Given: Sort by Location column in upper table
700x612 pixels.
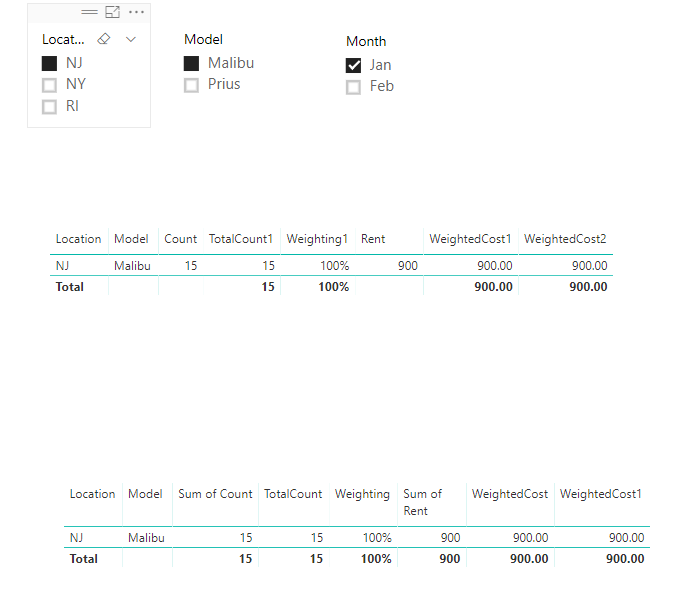Looking at the screenshot, I should point(79,239).
